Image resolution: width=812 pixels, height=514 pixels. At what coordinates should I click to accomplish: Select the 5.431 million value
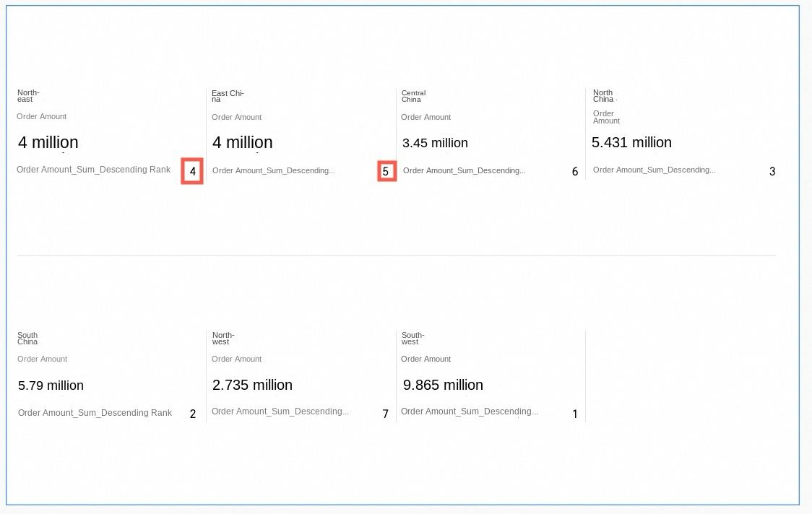click(x=631, y=143)
